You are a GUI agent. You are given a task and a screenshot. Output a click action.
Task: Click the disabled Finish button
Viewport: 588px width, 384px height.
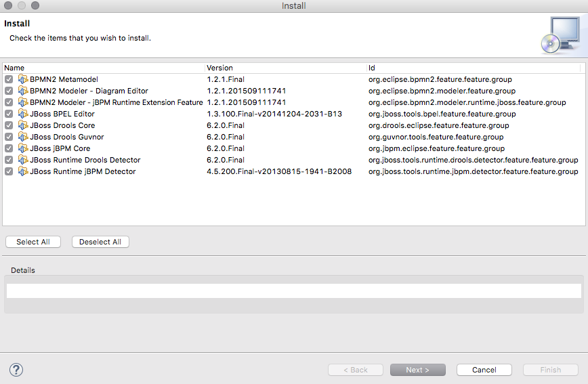pos(551,370)
